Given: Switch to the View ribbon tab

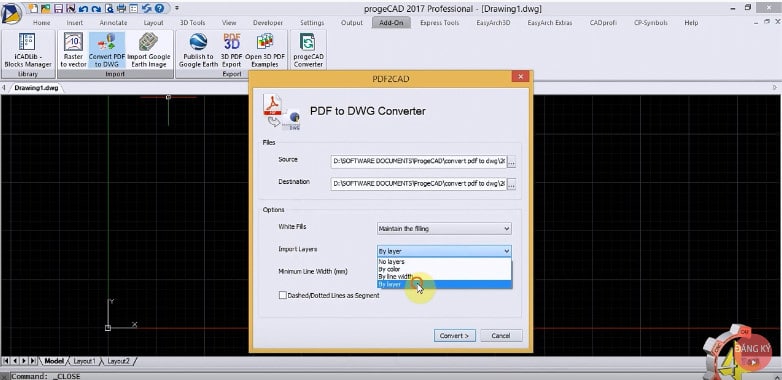Looking at the screenshot, I should pyautogui.click(x=229, y=23).
